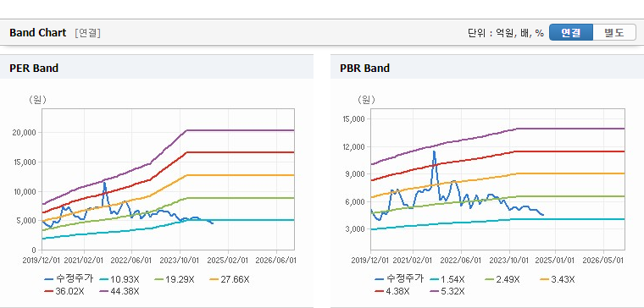Toggle the 1.54X legend entry

click(447, 279)
